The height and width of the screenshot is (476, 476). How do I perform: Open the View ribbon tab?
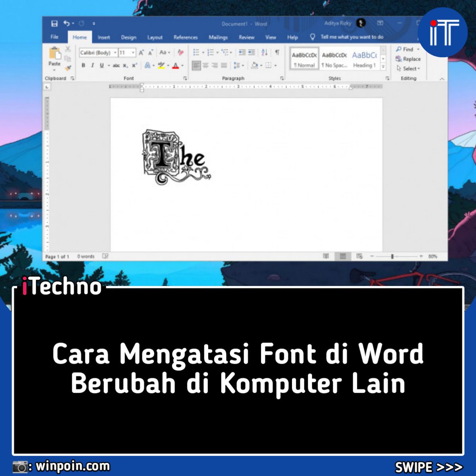(271, 37)
